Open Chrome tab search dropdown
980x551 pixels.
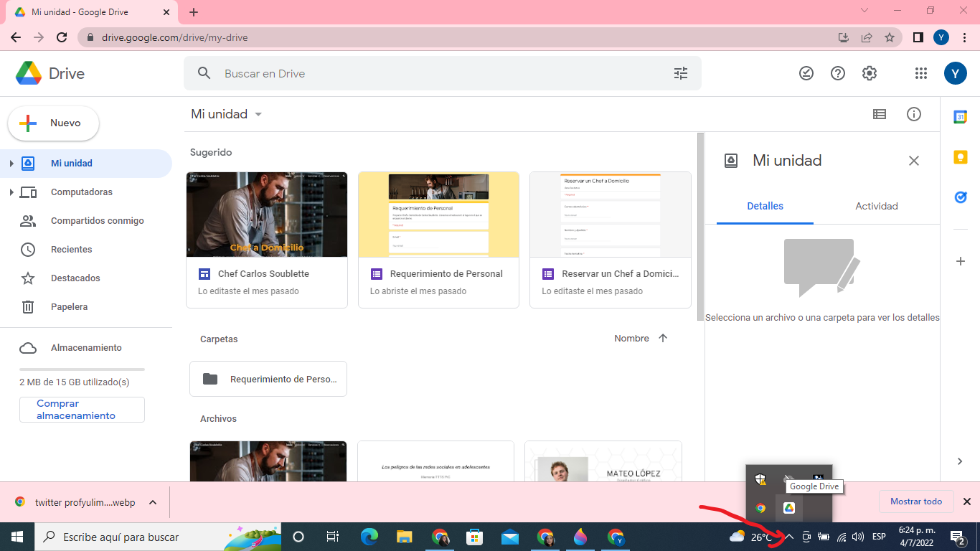(864, 11)
